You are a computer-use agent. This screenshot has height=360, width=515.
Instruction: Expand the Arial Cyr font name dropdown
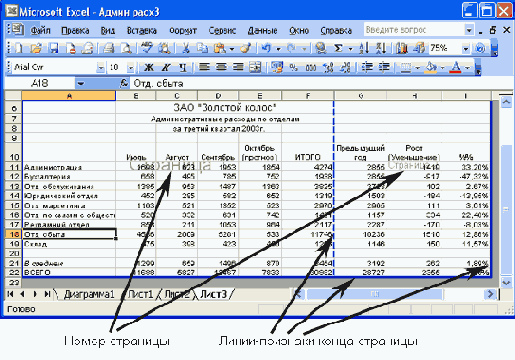coord(100,68)
